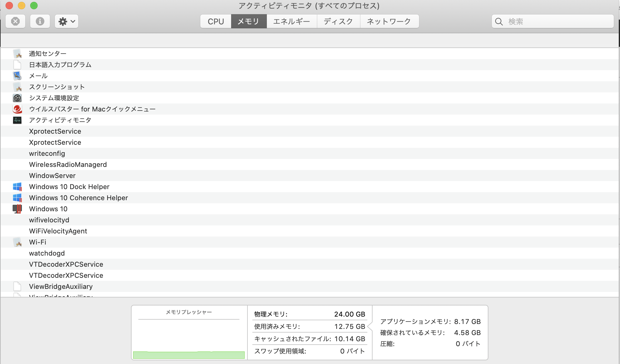The height and width of the screenshot is (364, 620).
Task: Open process info inspector button
Action: point(40,21)
